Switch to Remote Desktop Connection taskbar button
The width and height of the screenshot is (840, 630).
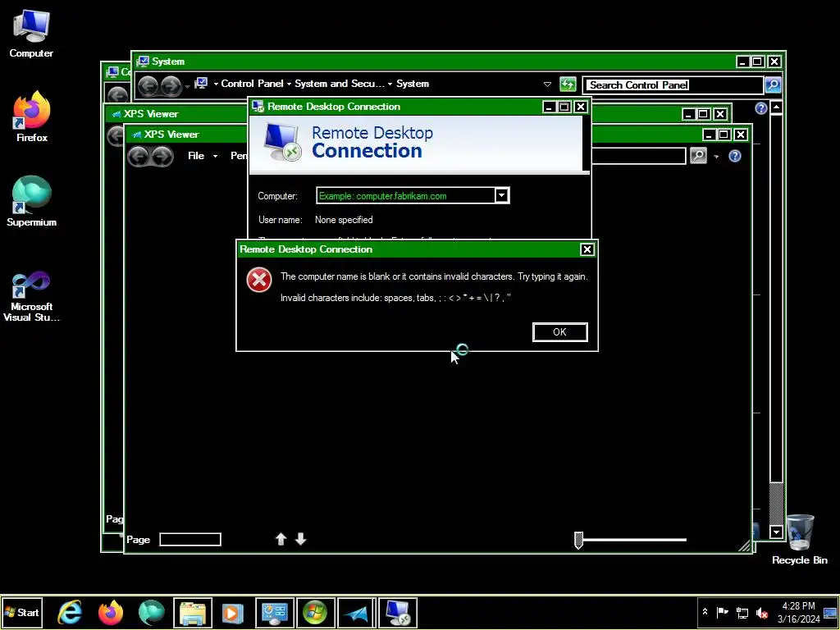398,613
